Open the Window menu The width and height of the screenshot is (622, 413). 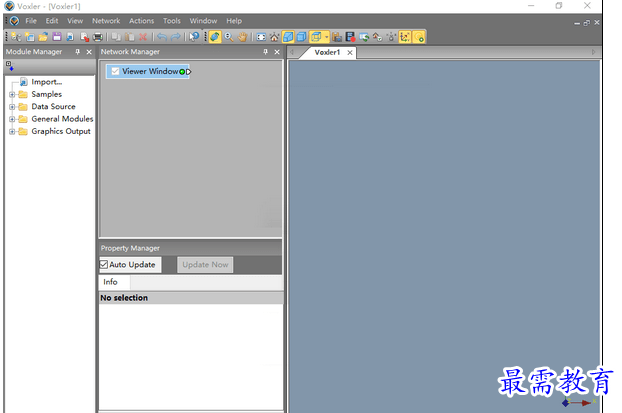[x=203, y=21]
